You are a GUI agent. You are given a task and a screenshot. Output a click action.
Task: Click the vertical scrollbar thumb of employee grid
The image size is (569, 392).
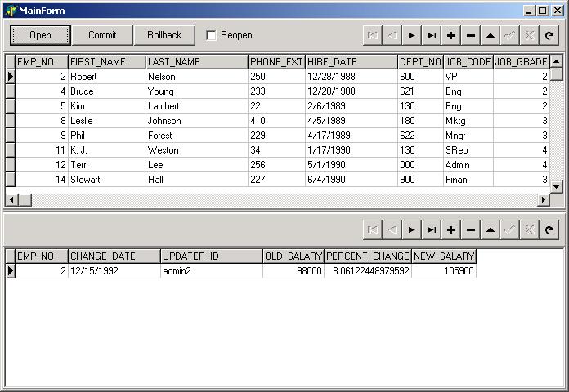tap(556, 74)
